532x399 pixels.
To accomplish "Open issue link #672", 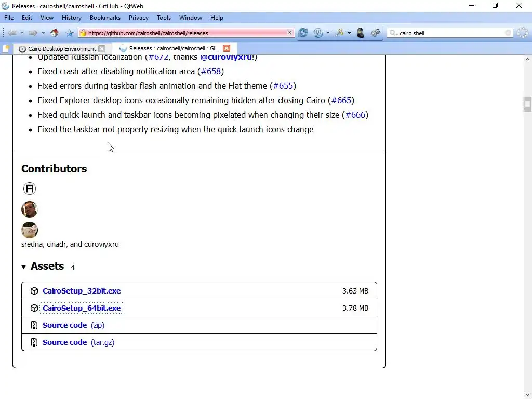I will 158,57.
